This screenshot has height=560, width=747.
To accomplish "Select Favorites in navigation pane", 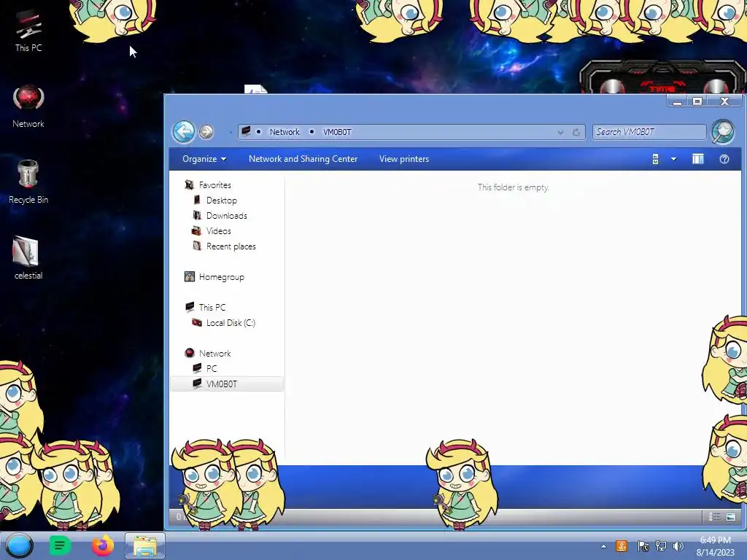I will tap(215, 184).
